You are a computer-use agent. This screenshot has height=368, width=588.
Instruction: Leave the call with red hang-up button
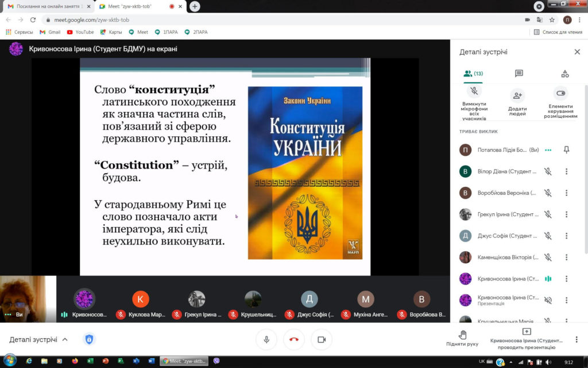coord(294,339)
